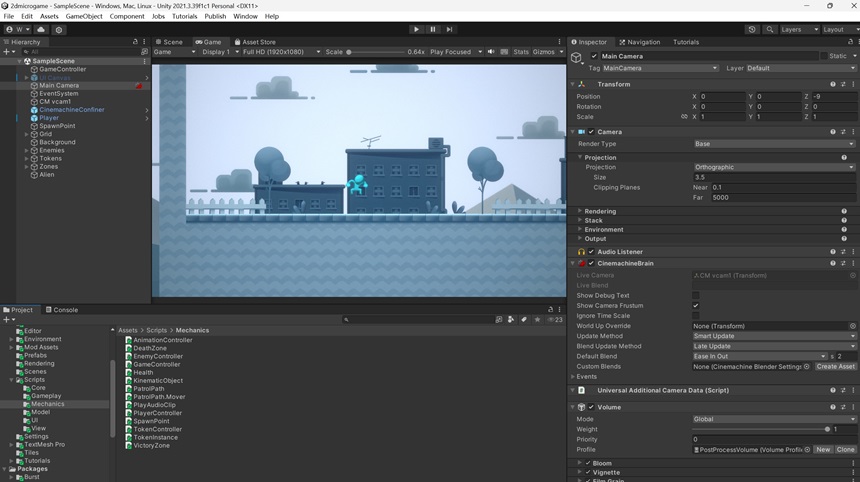Click New volume profile button
The width and height of the screenshot is (860, 482).
coord(823,450)
